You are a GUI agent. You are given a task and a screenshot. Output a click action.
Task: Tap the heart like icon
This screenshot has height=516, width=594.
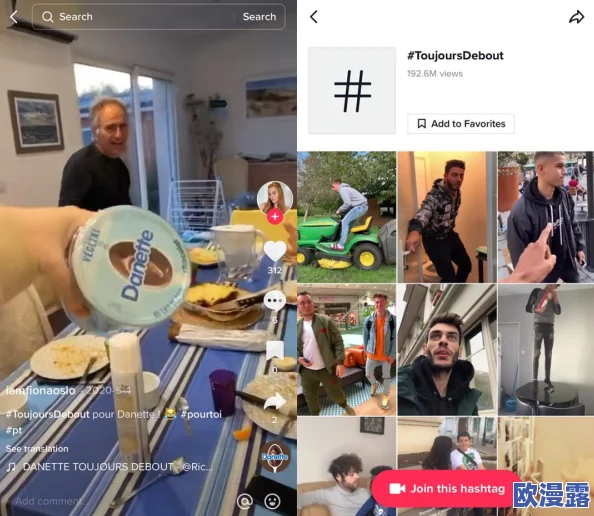[x=275, y=251]
